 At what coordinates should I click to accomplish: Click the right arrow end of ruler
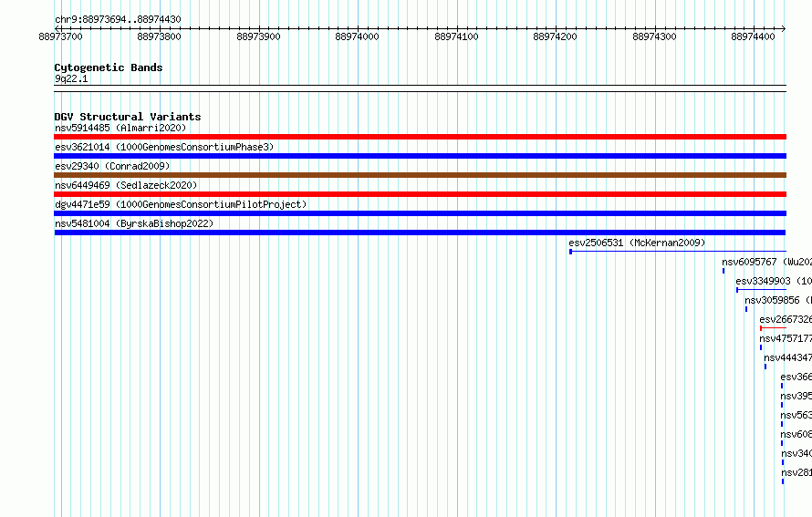[784, 28]
